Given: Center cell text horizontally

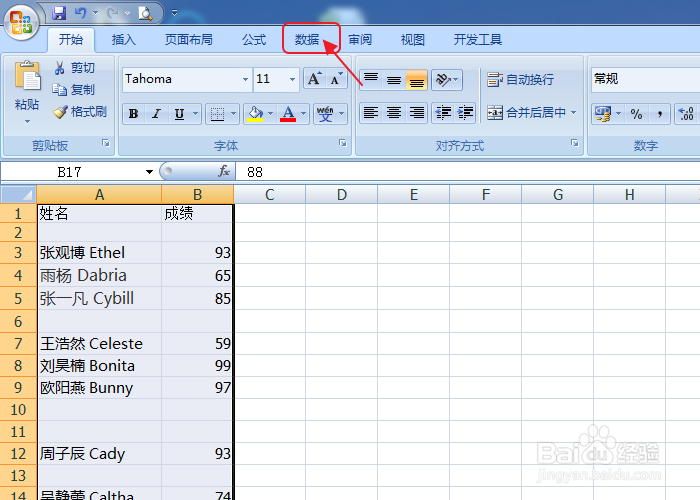Looking at the screenshot, I should click(x=393, y=112).
